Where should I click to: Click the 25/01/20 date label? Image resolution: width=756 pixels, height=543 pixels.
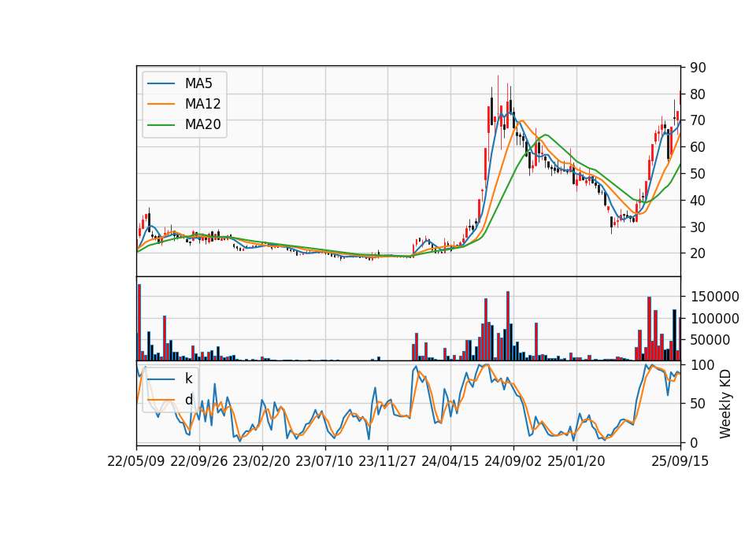click(576, 461)
